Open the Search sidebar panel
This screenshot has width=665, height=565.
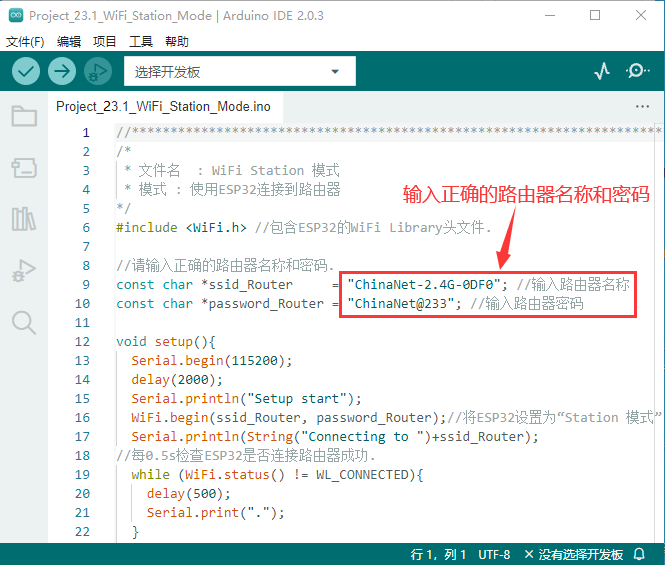(x=24, y=321)
